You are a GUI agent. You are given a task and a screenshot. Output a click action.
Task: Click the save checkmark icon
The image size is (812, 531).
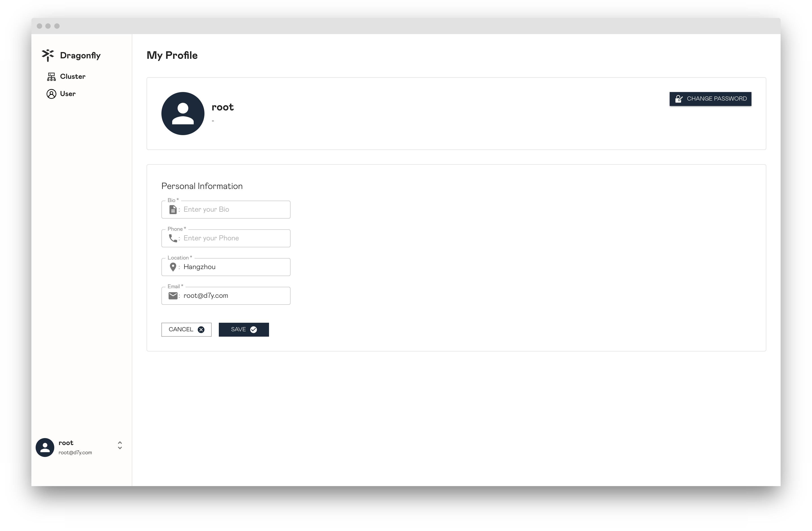(254, 329)
